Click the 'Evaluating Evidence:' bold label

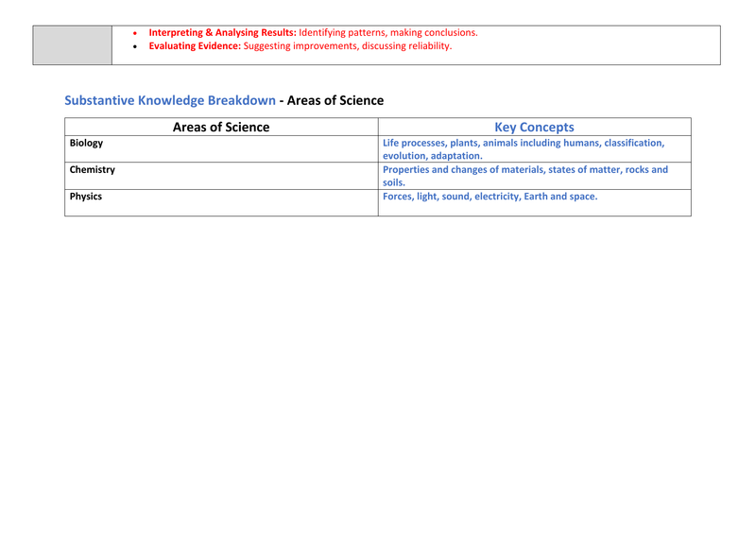pyautogui.click(x=195, y=45)
